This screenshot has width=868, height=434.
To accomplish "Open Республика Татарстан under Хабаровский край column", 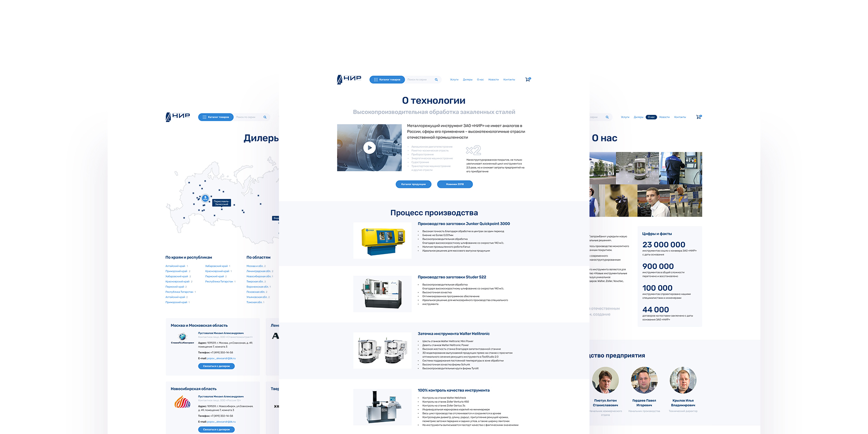I will point(220,282).
